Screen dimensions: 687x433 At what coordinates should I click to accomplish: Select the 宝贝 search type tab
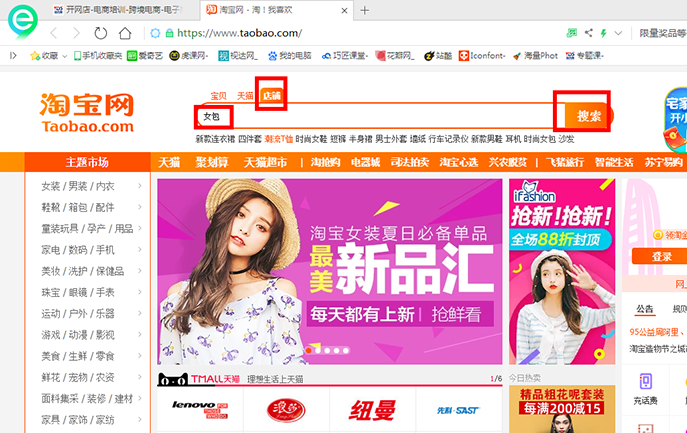(x=218, y=96)
